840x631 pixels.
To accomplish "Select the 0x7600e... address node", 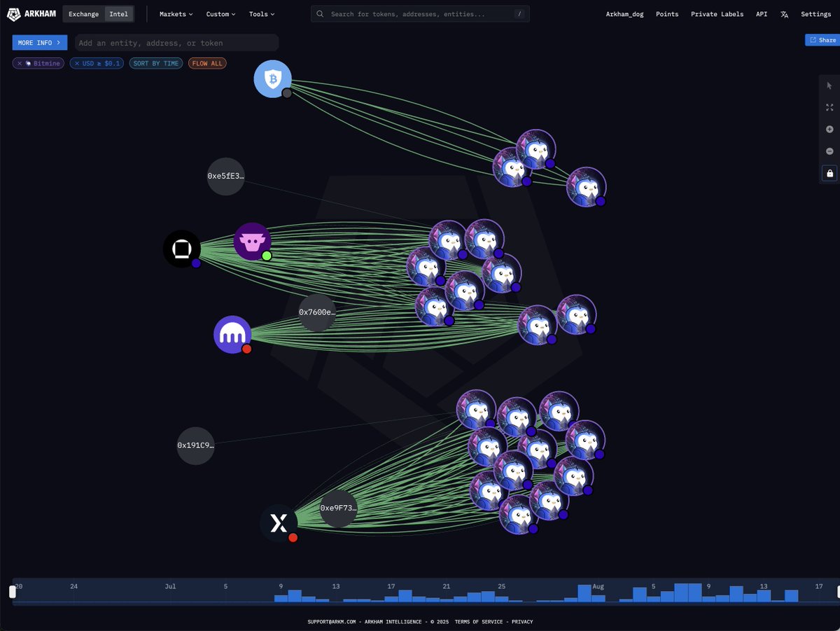I will click(317, 312).
